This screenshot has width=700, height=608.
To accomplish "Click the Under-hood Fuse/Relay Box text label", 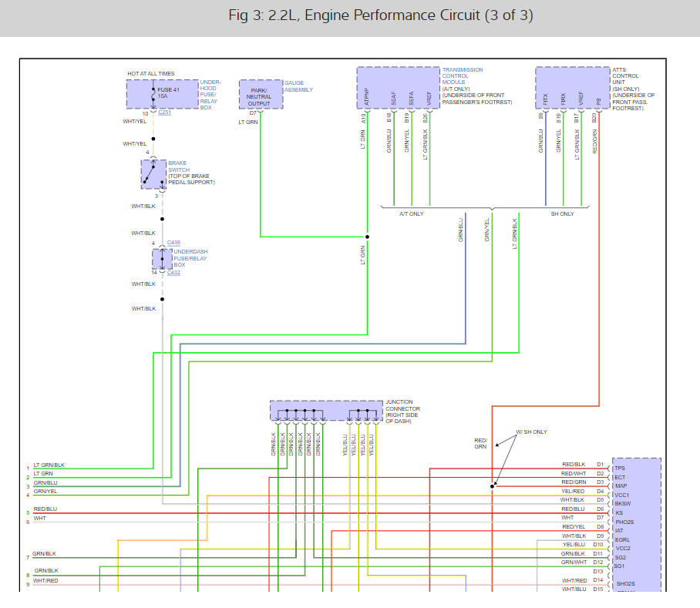I will (211, 95).
